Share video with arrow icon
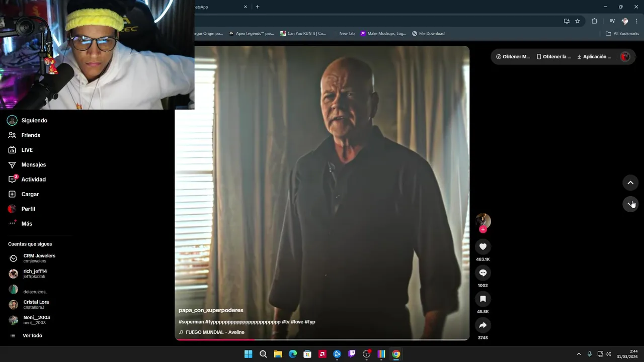The width and height of the screenshot is (644, 362). tap(483, 325)
